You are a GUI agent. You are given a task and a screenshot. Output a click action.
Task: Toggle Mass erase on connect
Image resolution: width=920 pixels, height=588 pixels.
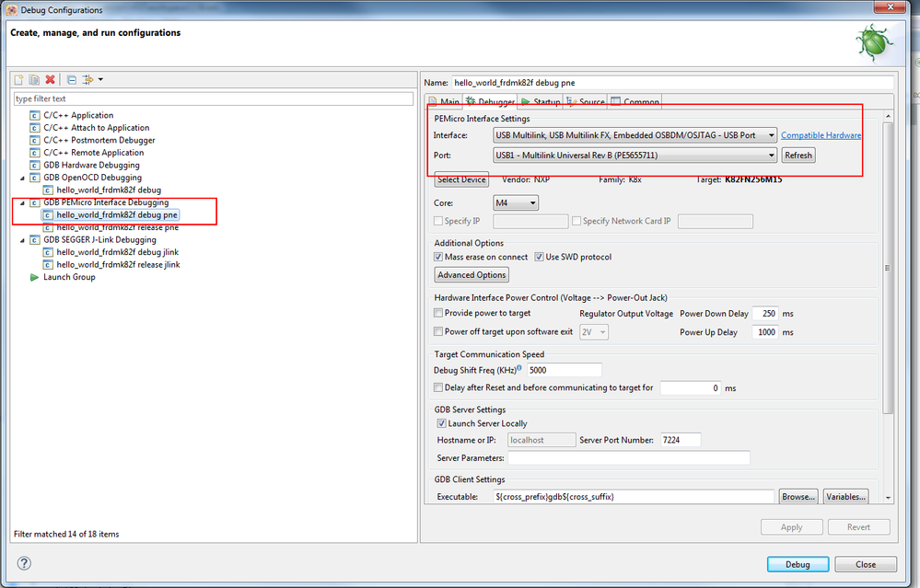(438, 257)
